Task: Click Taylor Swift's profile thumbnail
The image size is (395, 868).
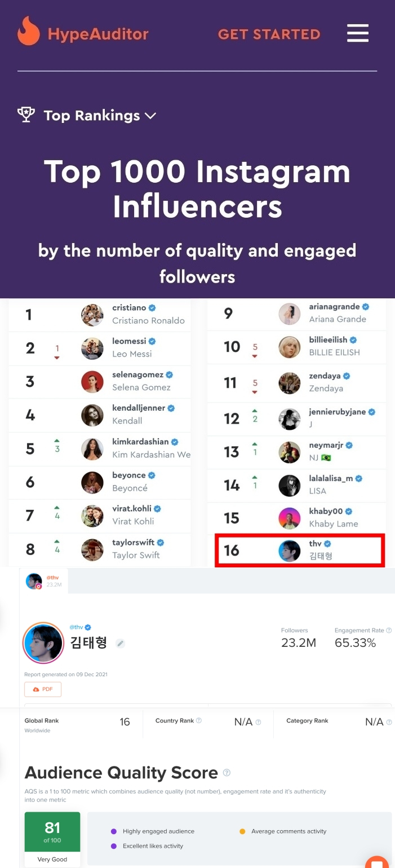Action: [x=92, y=549]
